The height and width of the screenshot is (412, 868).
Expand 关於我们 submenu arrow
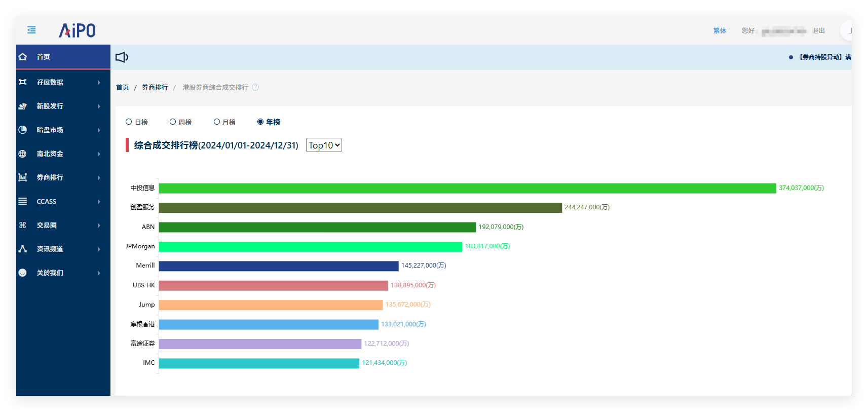(x=99, y=273)
